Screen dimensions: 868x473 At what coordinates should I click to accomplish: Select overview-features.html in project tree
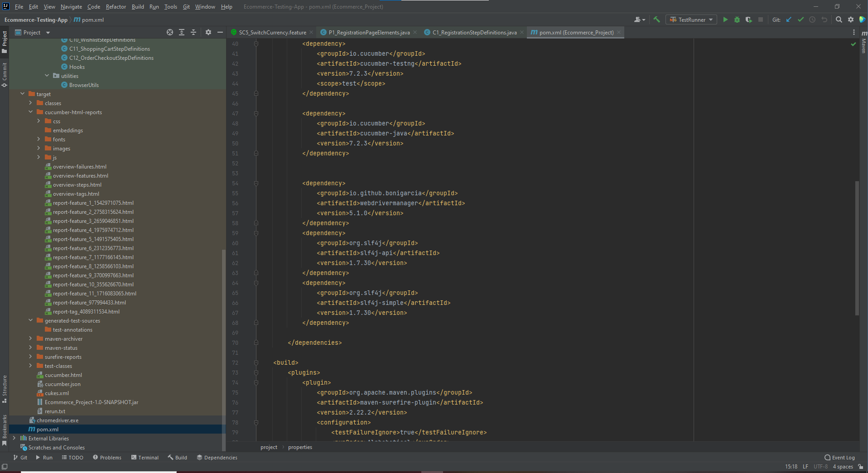tap(81, 175)
